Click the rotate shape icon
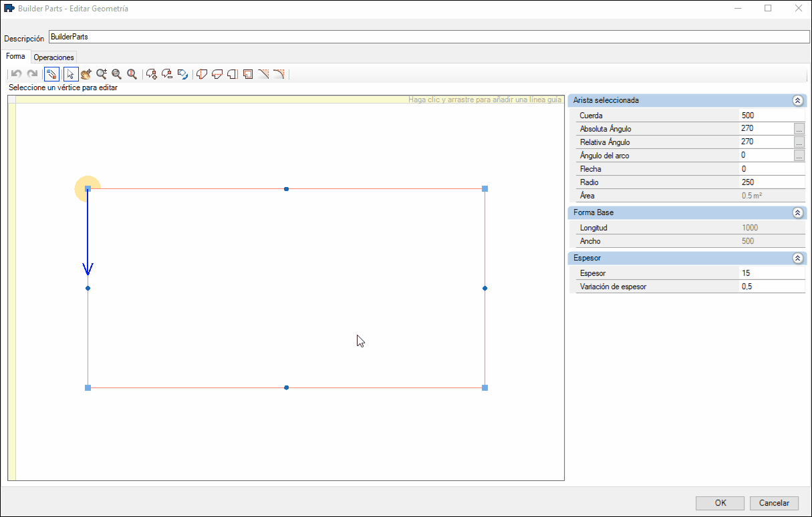The image size is (812, 517). tap(182, 74)
